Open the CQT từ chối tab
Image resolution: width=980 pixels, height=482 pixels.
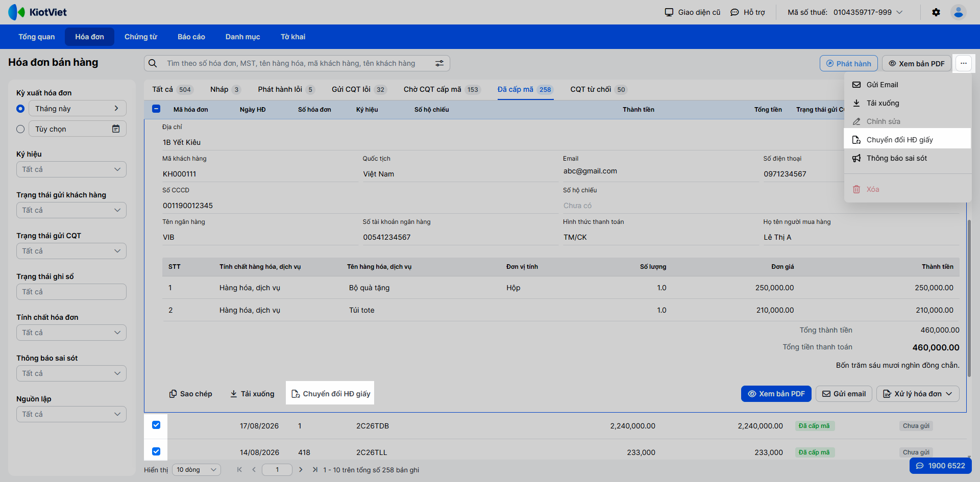tap(599, 89)
